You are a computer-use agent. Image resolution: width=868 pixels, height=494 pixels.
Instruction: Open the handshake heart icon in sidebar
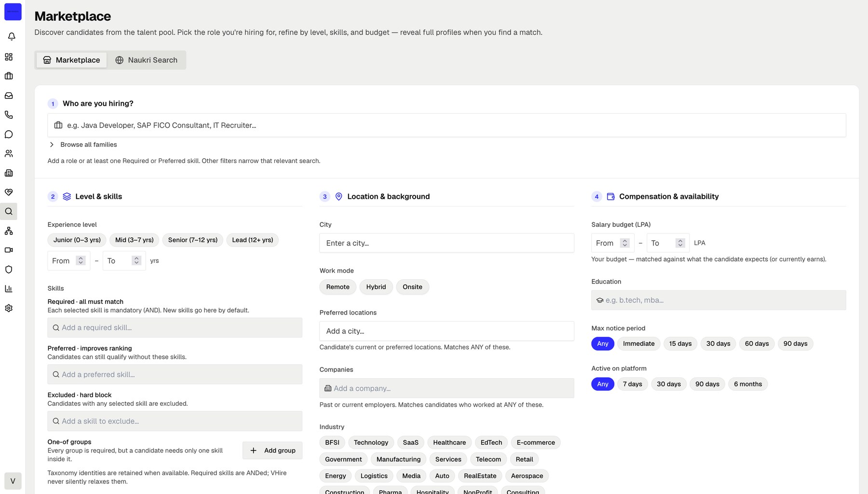click(x=9, y=192)
